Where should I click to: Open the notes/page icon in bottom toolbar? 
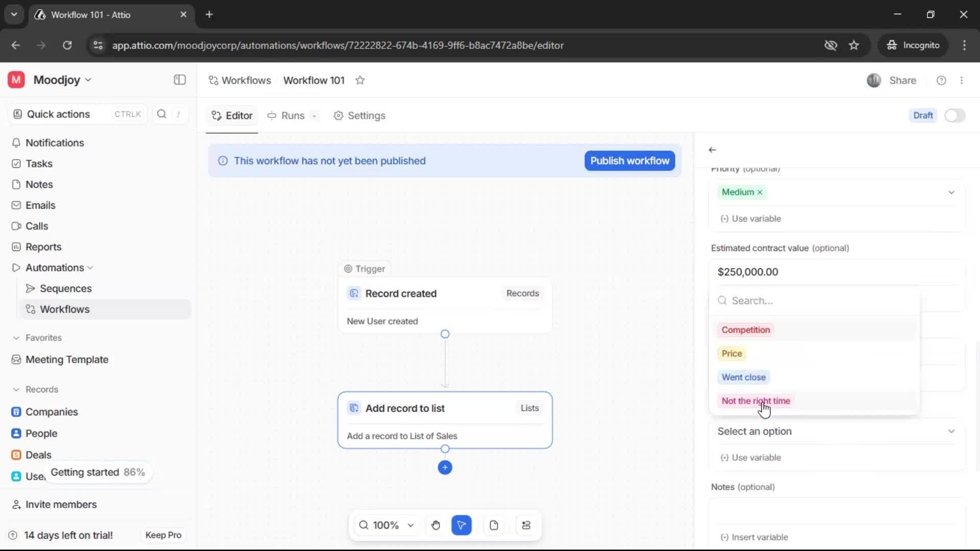(x=494, y=525)
